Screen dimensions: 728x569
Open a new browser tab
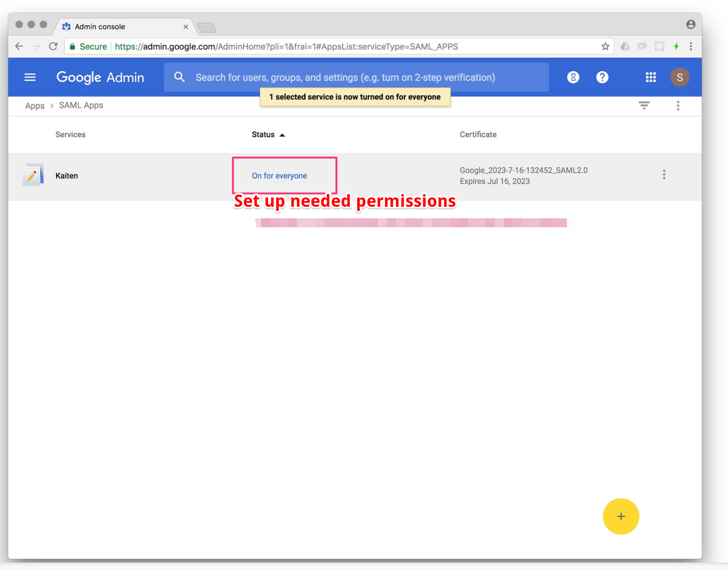207,27
